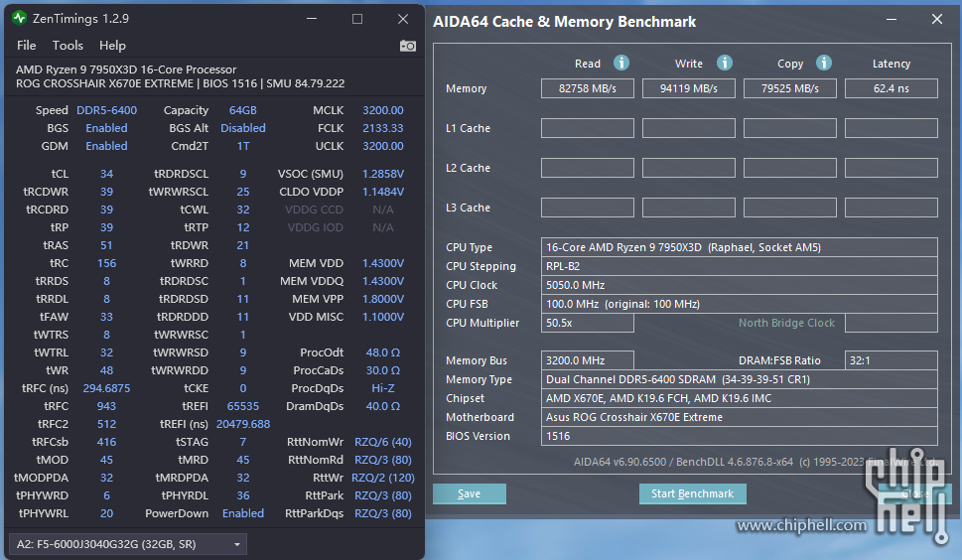Click the Memory Read 82758 MB/s field

pos(587,88)
